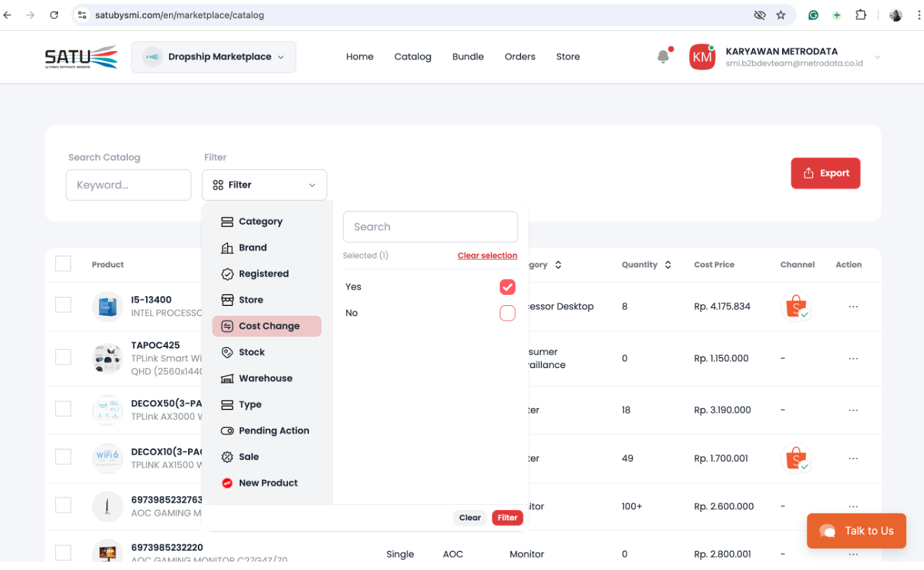Click the notification bell icon
924x570 pixels.
[x=663, y=57]
